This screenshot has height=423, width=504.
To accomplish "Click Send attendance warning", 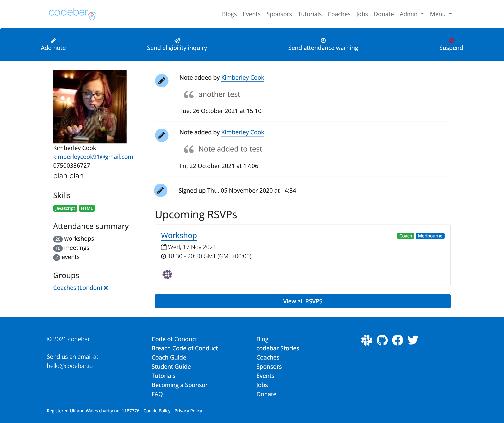I will click(x=323, y=48).
